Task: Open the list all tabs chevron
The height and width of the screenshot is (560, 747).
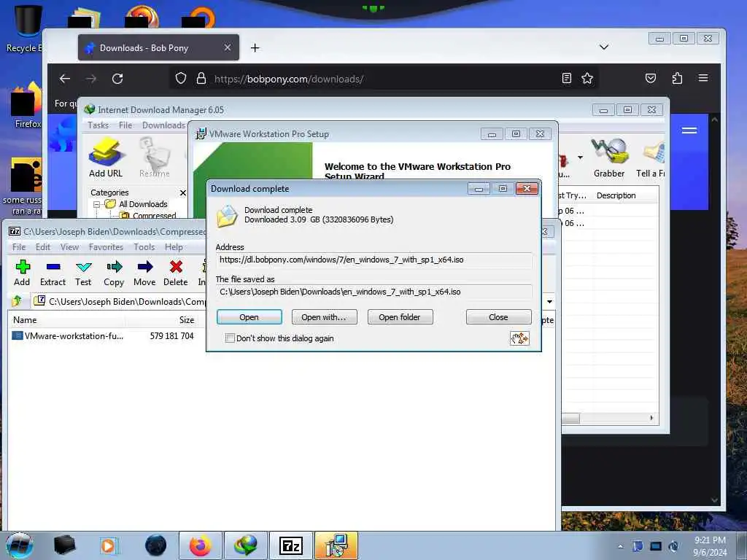Action: [x=603, y=47]
